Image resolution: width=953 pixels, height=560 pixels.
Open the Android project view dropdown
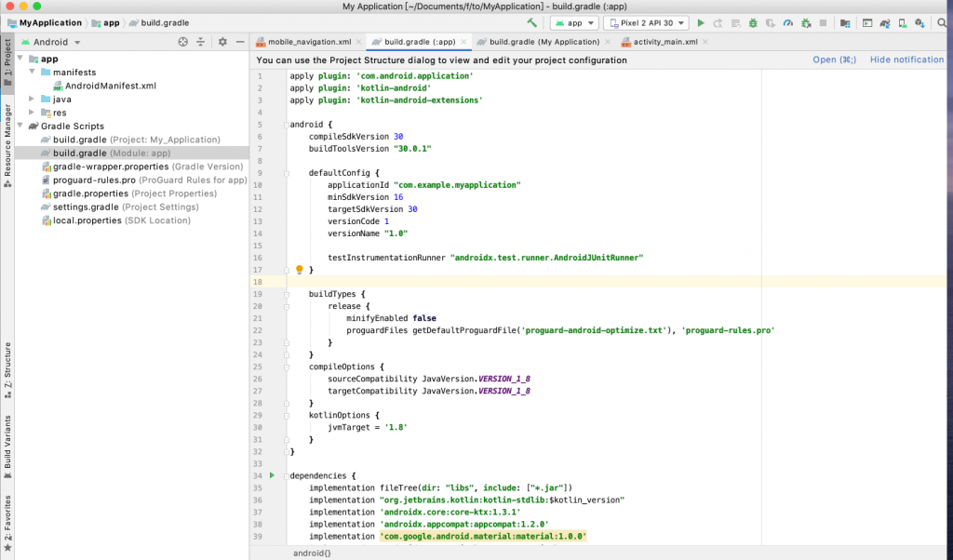(56, 42)
